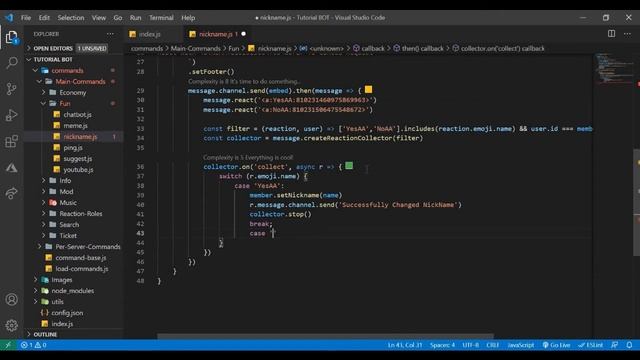Open Extensions view

(x=11, y=141)
